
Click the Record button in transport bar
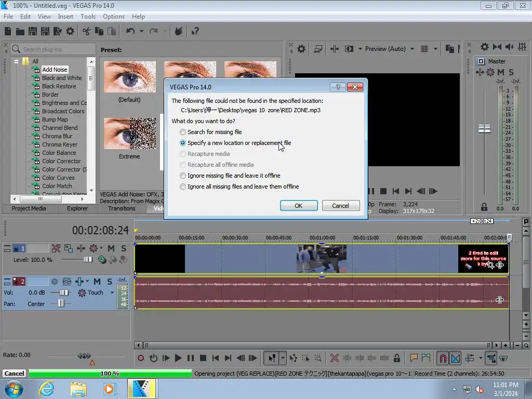pyautogui.click(x=141, y=358)
